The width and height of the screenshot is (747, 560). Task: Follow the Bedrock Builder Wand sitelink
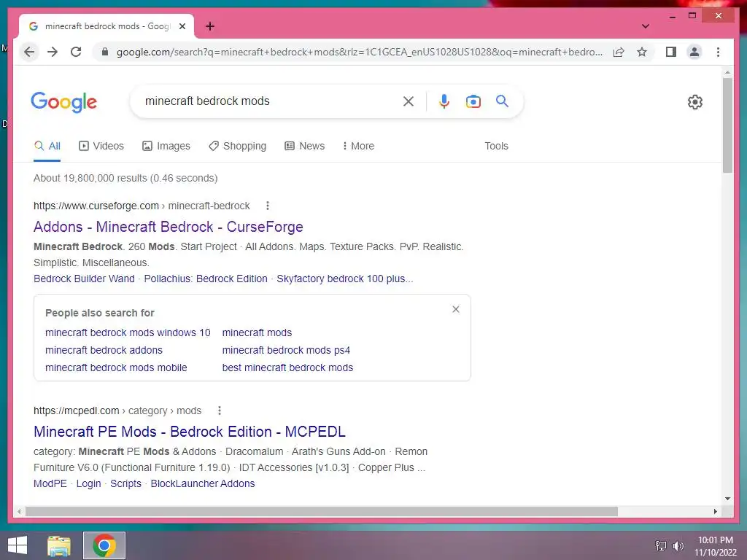84,279
